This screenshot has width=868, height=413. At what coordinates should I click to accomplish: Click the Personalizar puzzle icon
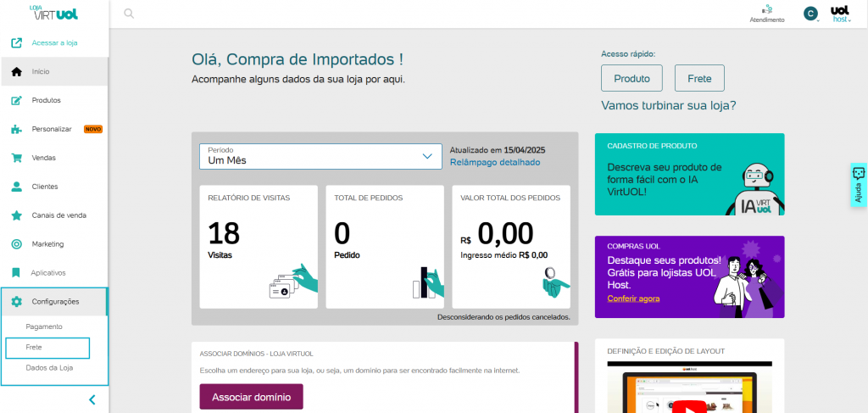pos(17,129)
